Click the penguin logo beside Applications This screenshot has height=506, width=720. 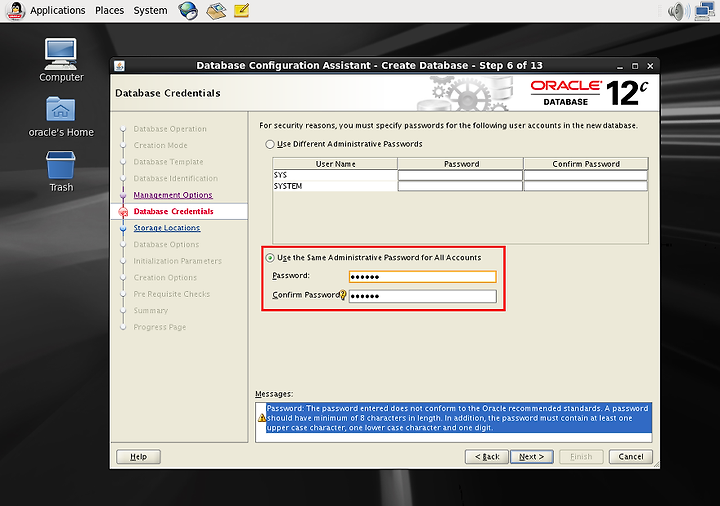(x=15, y=11)
